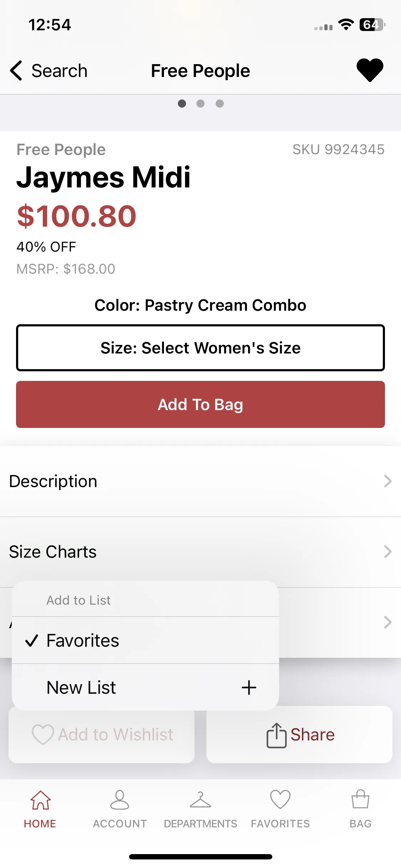This screenshot has width=401, height=868.
Task: Tap the share arrow box icon
Action: pyautogui.click(x=276, y=735)
